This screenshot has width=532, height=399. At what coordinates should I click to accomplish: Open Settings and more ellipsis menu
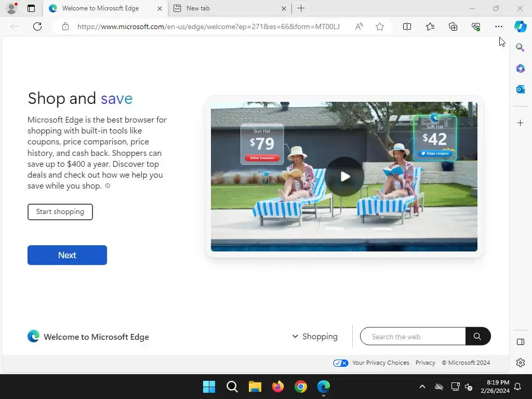click(498, 26)
